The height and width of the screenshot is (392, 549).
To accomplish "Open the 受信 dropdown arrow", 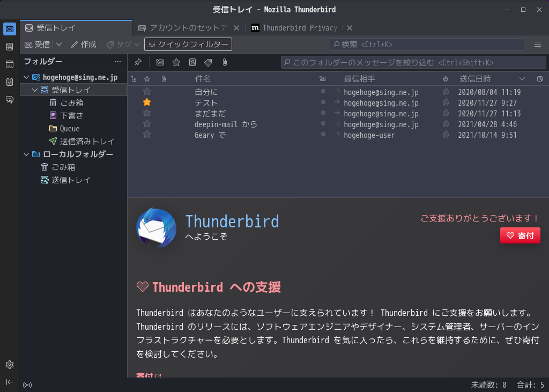I will tap(59, 45).
